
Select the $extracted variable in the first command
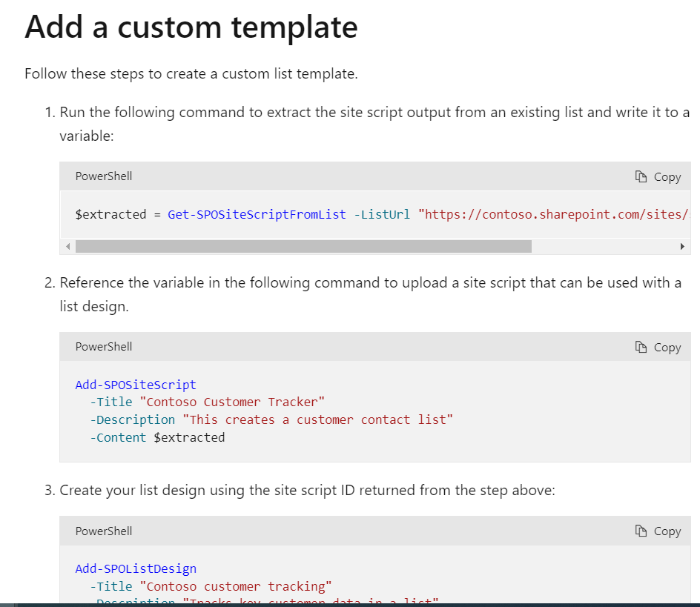coord(109,214)
